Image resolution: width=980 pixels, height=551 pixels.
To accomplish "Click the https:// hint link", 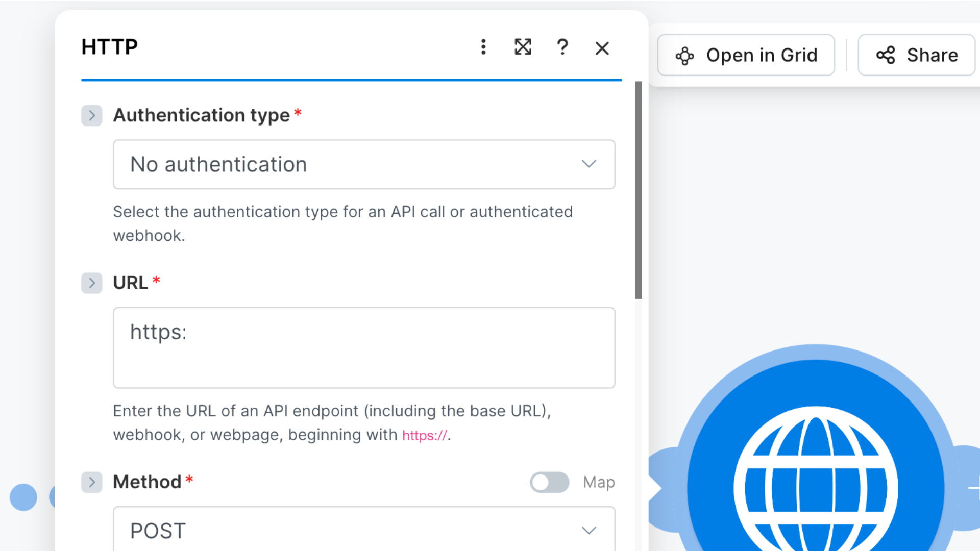I will tap(425, 435).
